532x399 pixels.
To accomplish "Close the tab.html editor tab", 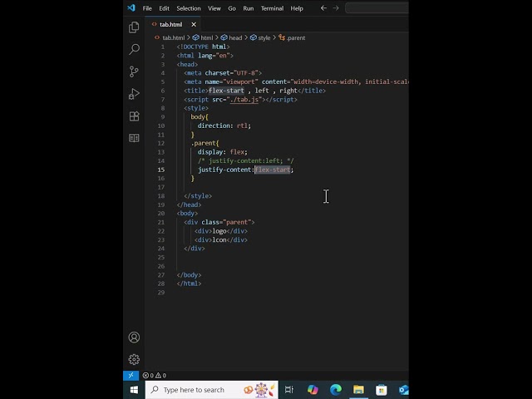I will pyautogui.click(x=194, y=24).
